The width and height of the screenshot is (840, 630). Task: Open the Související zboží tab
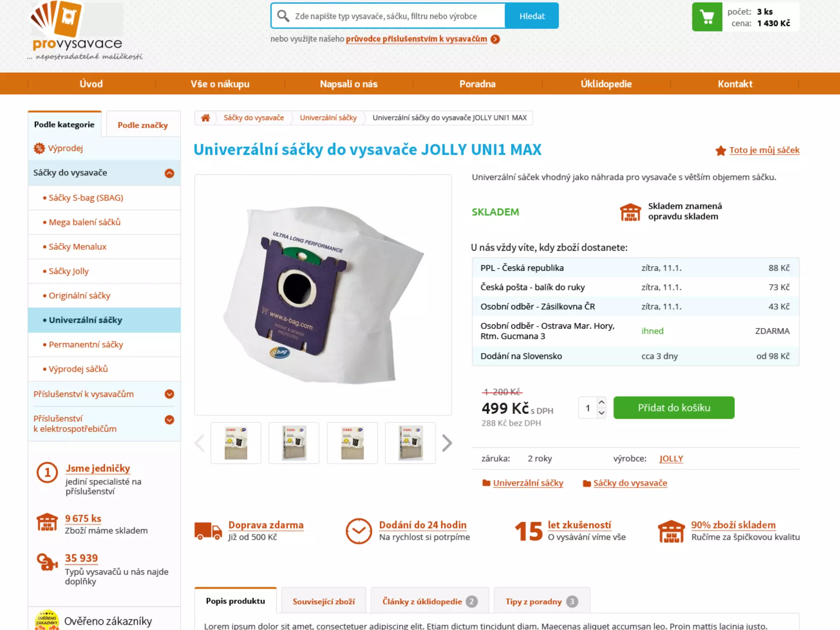click(324, 601)
